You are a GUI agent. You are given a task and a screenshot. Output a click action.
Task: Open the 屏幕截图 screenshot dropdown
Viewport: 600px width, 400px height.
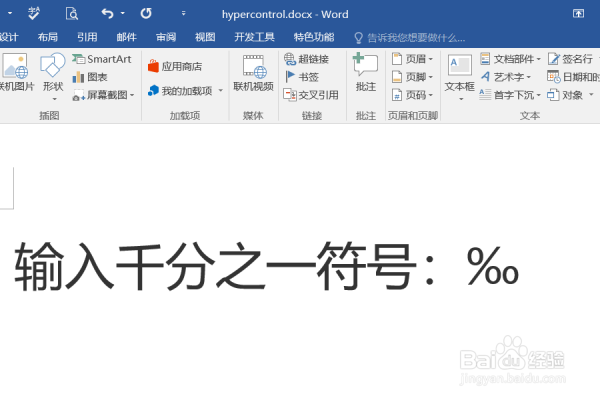(103, 95)
